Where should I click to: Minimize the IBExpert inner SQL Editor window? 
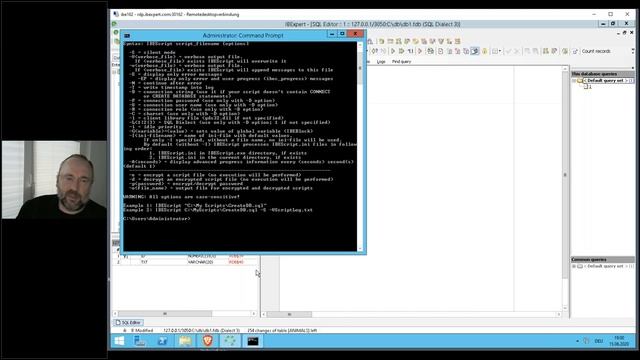tap(619, 32)
